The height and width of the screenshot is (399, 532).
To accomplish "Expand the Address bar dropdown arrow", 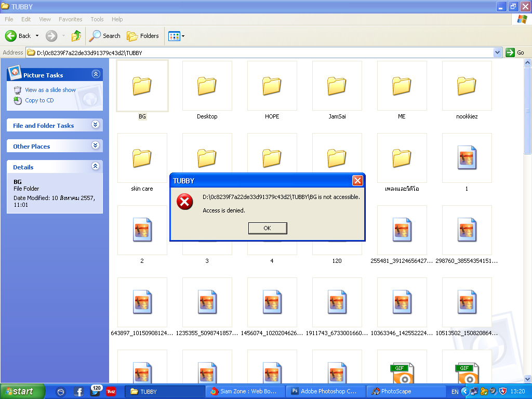I will pyautogui.click(x=497, y=52).
